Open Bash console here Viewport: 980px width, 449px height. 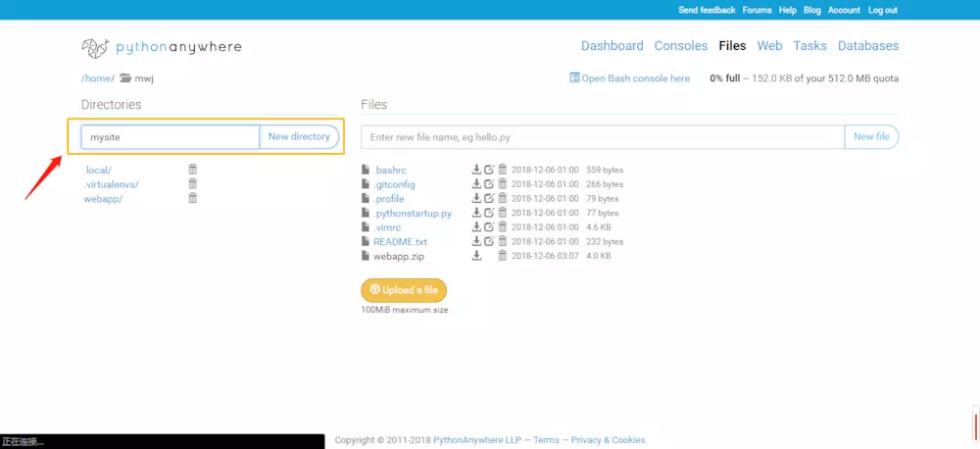(630, 78)
